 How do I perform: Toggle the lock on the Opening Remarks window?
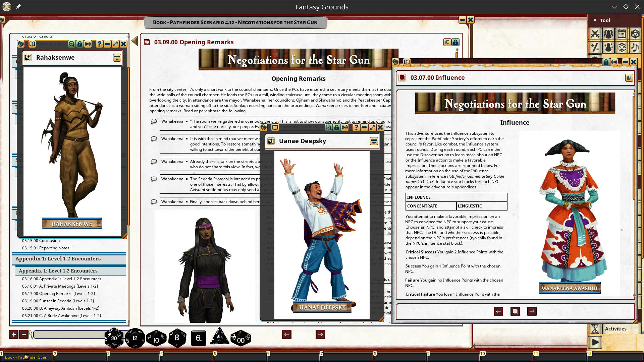pos(455,42)
